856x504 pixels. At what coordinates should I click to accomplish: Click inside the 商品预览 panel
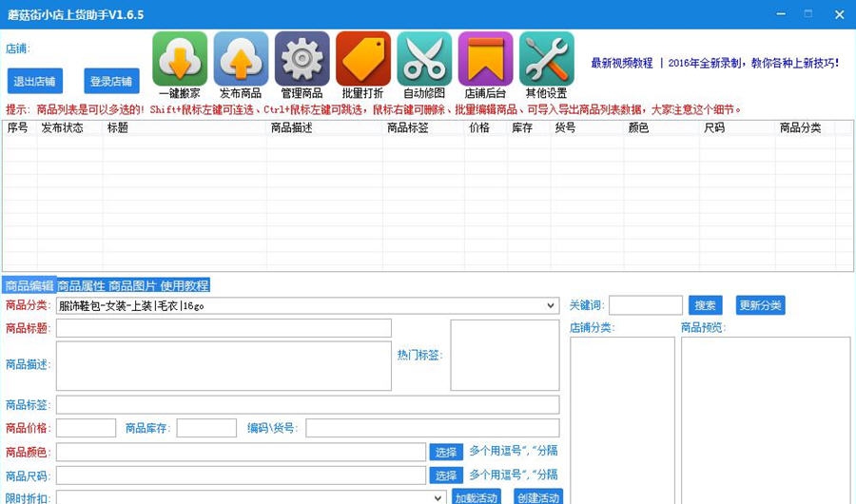coord(766,419)
